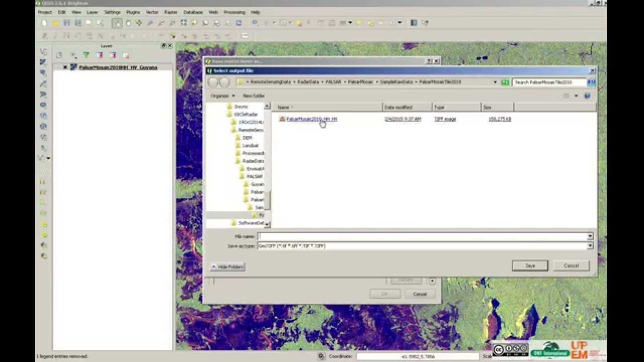Open the Processing menu
644x362 pixels.
click(234, 12)
